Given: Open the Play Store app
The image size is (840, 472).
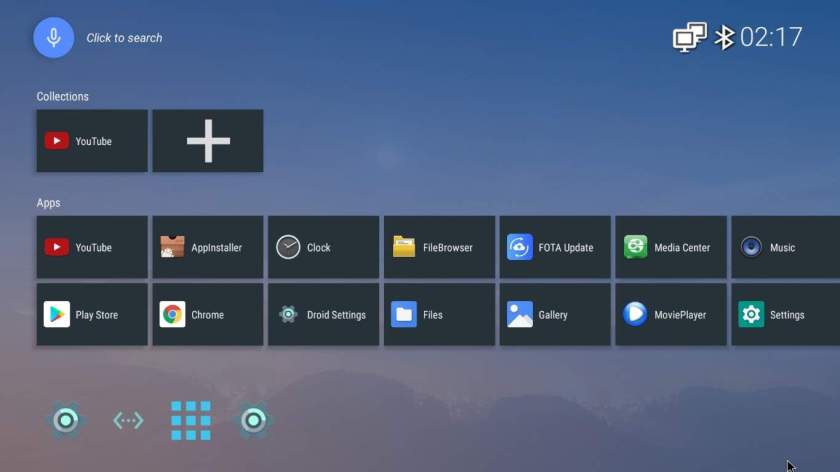Looking at the screenshot, I should 92,314.
